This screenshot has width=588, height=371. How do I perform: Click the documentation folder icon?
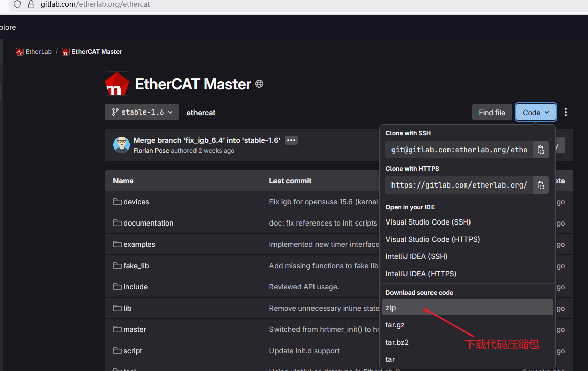[x=117, y=223]
